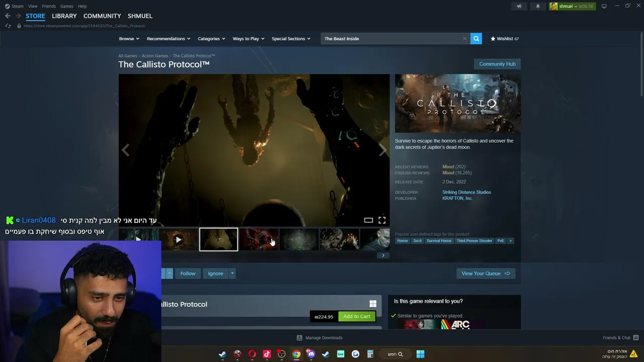This screenshot has height=362, width=644.
Task: Open the View menu
Action: click(x=33, y=6)
